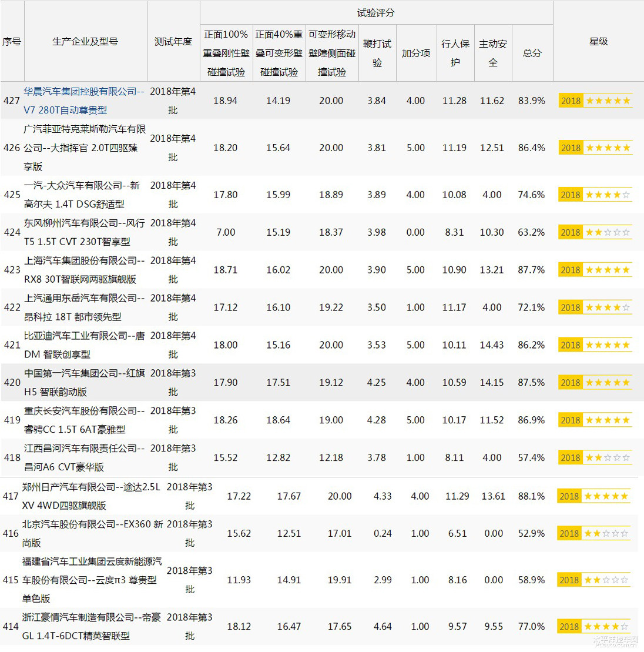Click the star rating badge for row 421

pos(595,345)
